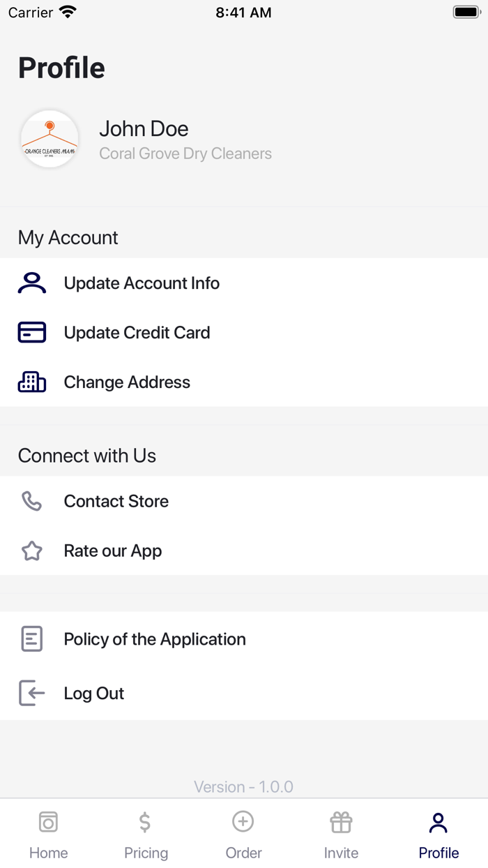The width and height of the screenshot is (488, 868).
Task: Tap the building icon for Change Address
Action: click(x=32, y=382)
